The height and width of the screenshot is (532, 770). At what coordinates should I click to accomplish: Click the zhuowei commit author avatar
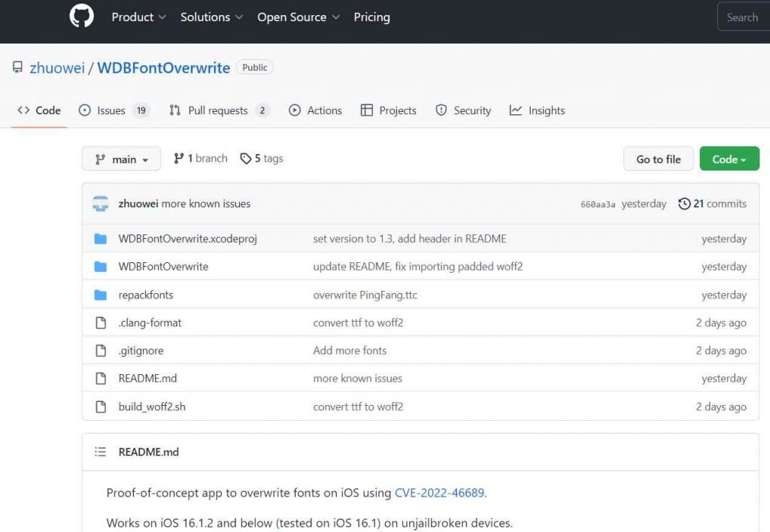pyautogui.click(x=101, y=204)
